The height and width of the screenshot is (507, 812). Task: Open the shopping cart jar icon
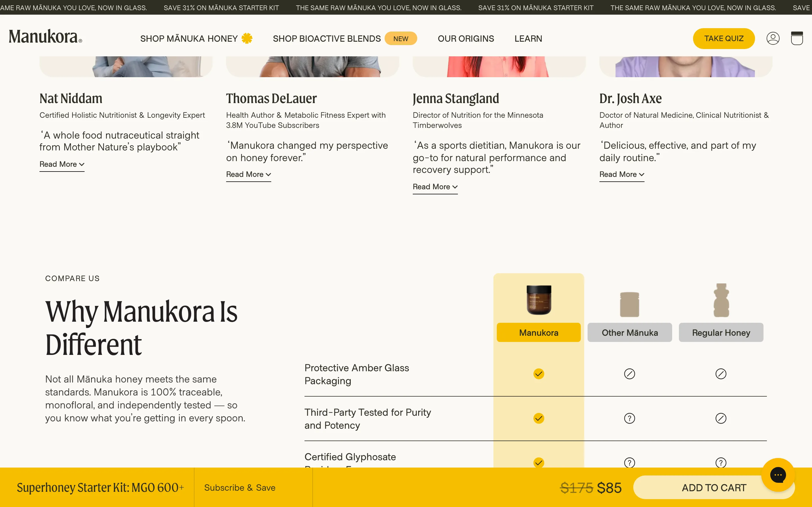pyautogui.click(x=796, y=38)
